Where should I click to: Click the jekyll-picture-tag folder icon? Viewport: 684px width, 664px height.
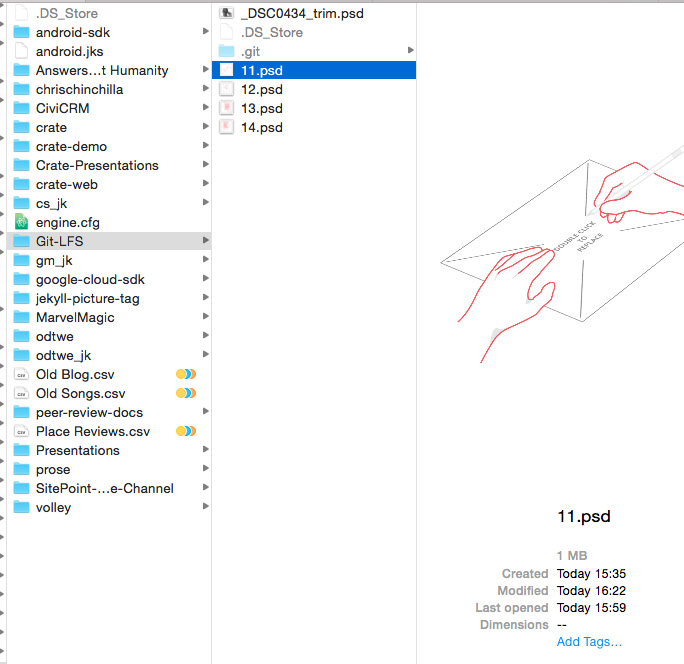coord(21,298)
